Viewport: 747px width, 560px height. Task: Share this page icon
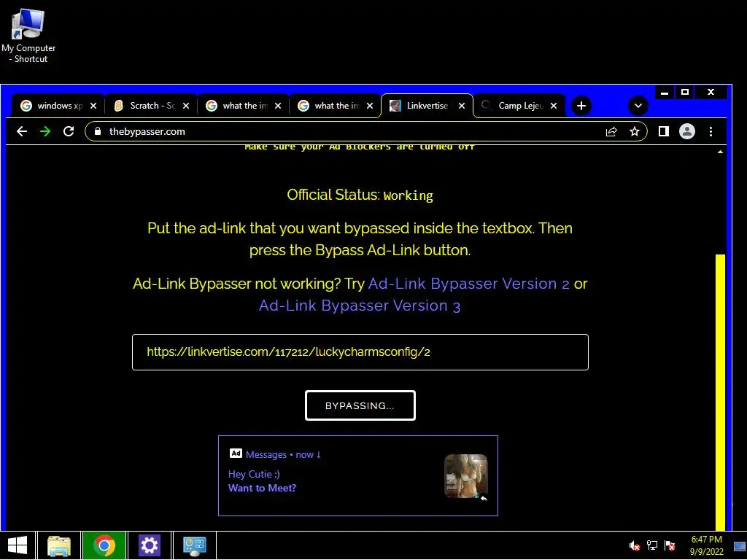[611, 131]
